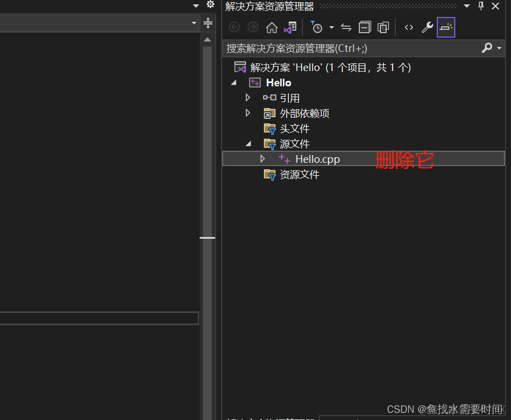This screenshot has height=420, width=511.
Task: Toggle the highlighted preview selected items button
Action: pyautogui.click(x=446, y=27)
